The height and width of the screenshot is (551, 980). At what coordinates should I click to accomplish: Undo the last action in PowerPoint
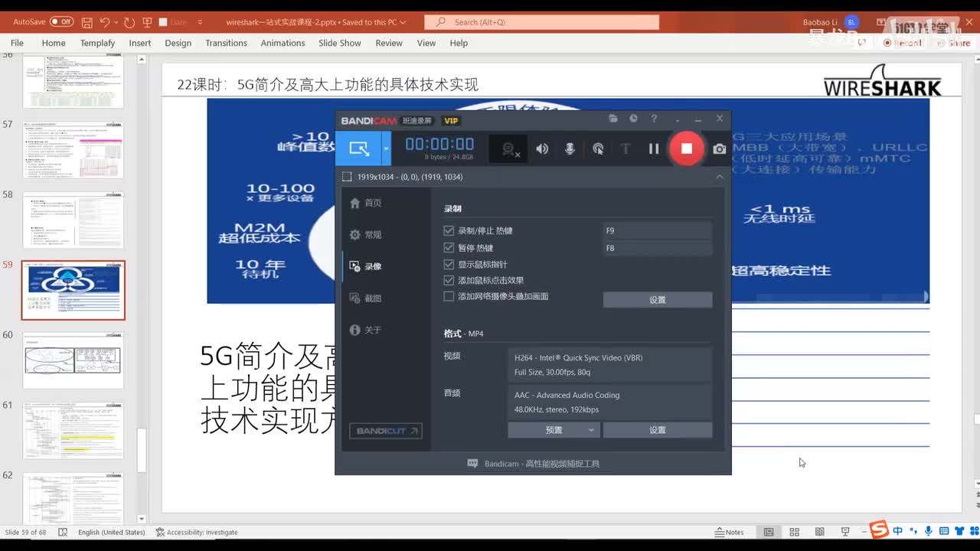105,22
